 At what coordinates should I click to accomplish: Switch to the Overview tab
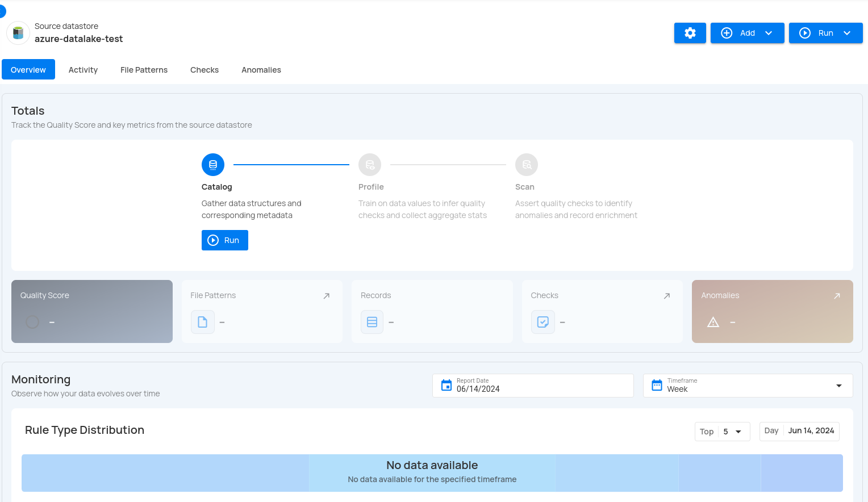pyautogui.click(x=28, y=69)
